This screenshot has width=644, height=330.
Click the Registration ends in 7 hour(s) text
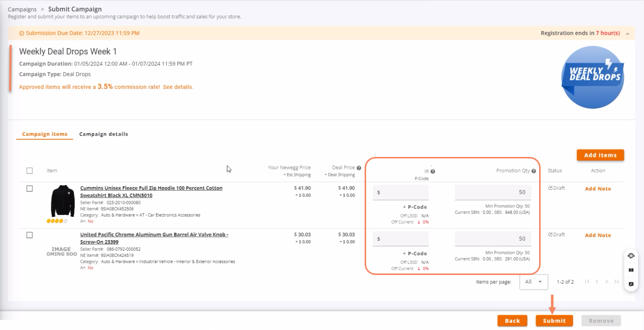(580, 33)
